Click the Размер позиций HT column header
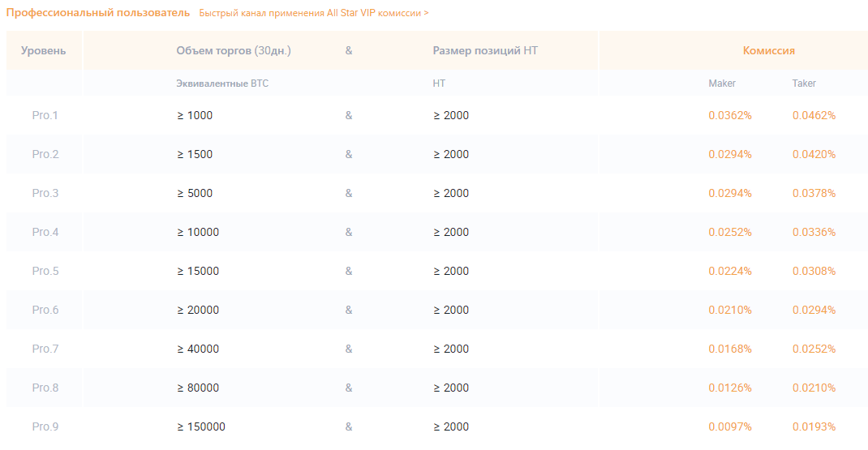868x450 pixels. tap(485, 50)
